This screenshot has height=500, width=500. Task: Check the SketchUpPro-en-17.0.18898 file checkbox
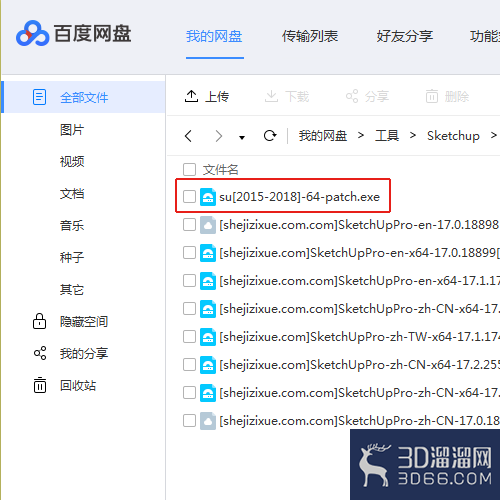pos(189,225)
